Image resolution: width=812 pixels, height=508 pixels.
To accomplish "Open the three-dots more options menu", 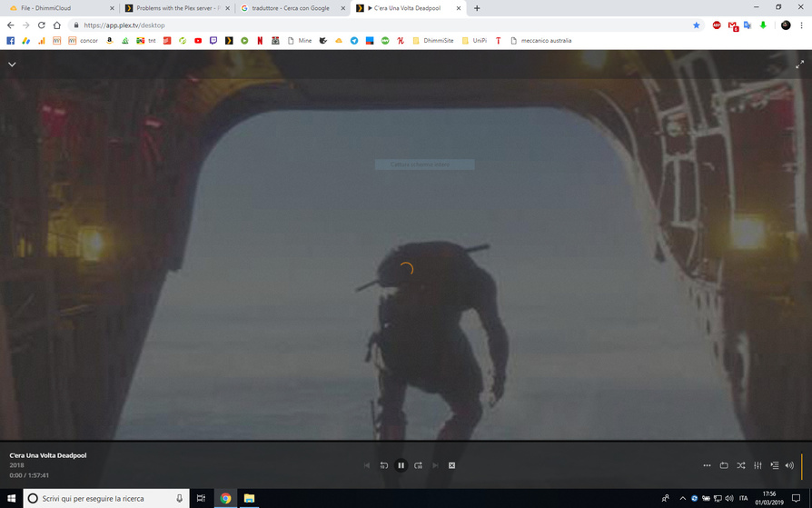I will click(707, 465).
